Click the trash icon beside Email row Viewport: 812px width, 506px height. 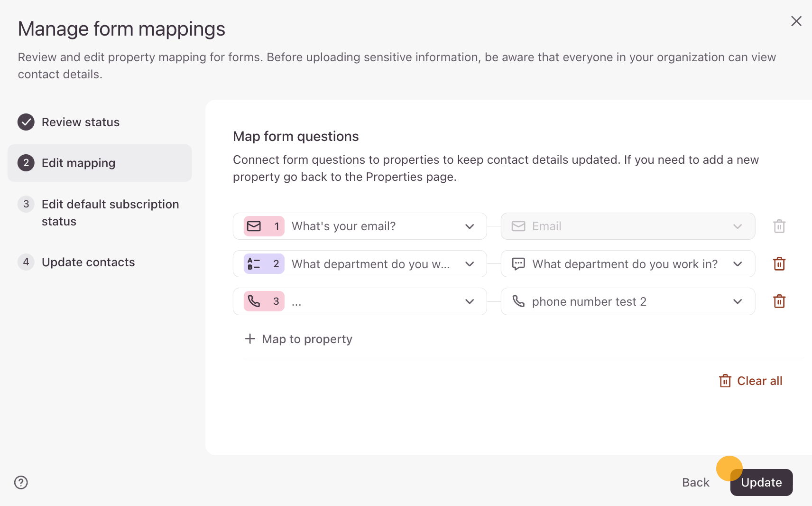(x=779, y=226)
